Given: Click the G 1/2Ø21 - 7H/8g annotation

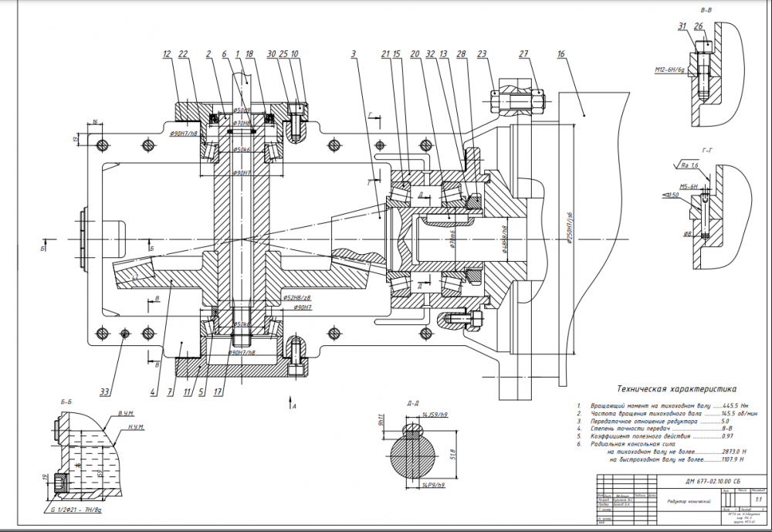Looking at the screenshot, I should click(x=75, y=510).
